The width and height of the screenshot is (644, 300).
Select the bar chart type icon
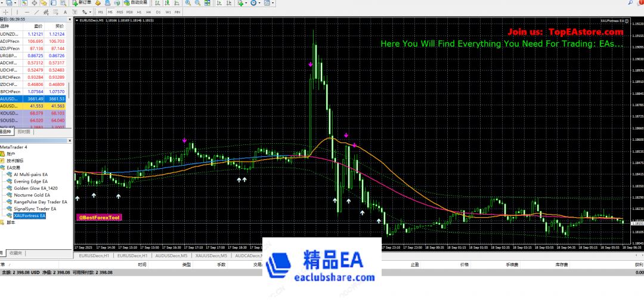tap(157, 3)
